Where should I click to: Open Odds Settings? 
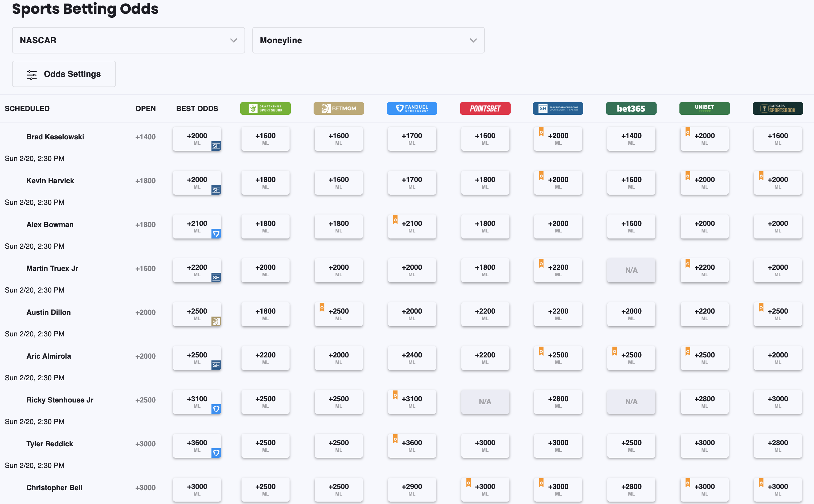(x=64, y=74)
